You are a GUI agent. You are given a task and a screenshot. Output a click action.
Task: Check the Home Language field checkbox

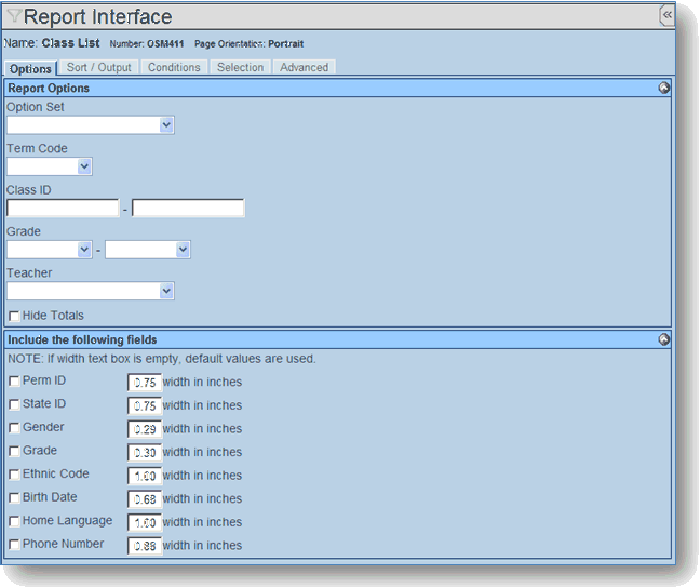point(14,521)
